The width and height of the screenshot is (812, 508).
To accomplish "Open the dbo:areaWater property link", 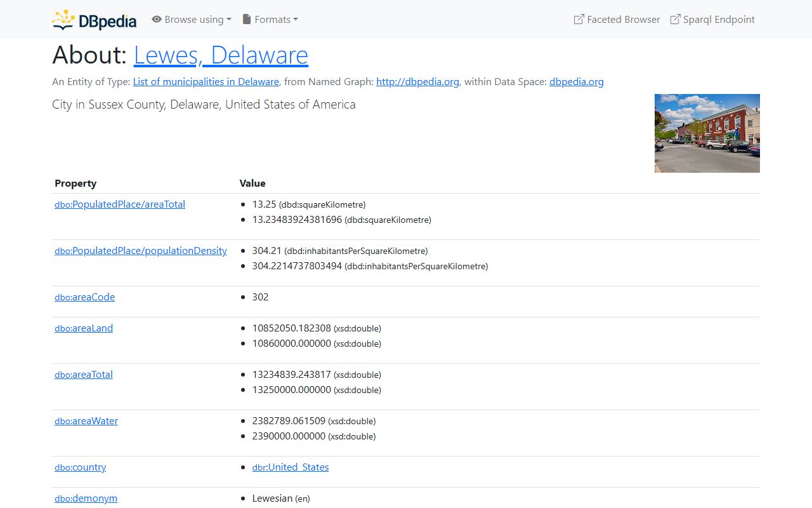I will pyautogui.click(x=86, y=421).
